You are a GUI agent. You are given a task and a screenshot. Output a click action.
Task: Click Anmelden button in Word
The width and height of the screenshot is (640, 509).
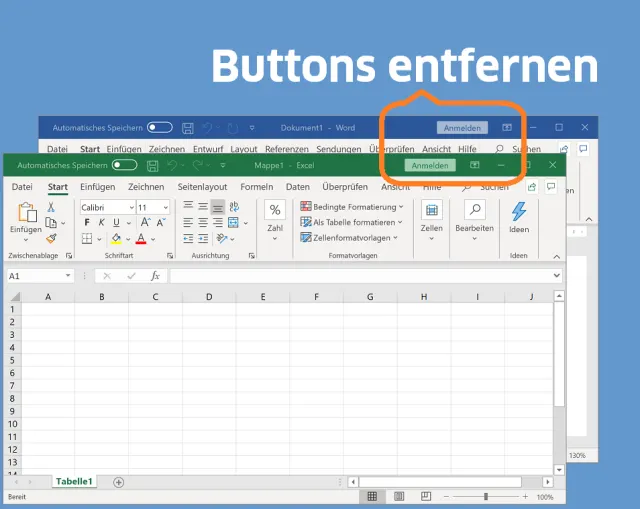462,128
